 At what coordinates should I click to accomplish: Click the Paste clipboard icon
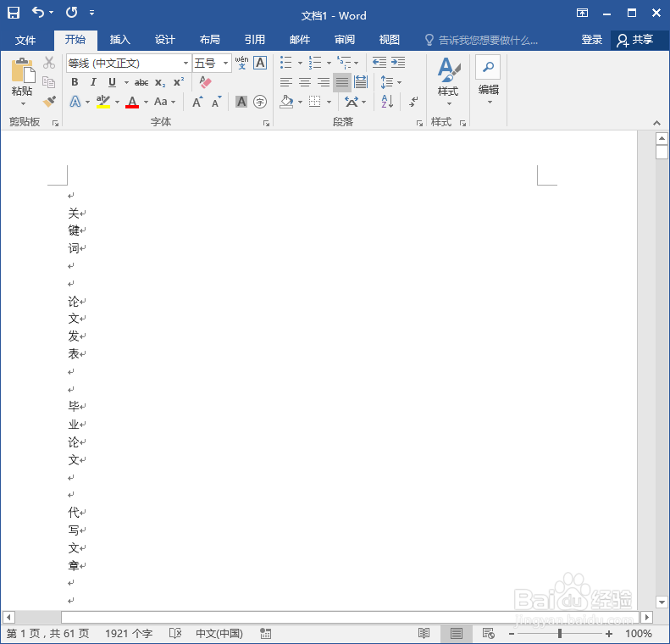(23, 70)
